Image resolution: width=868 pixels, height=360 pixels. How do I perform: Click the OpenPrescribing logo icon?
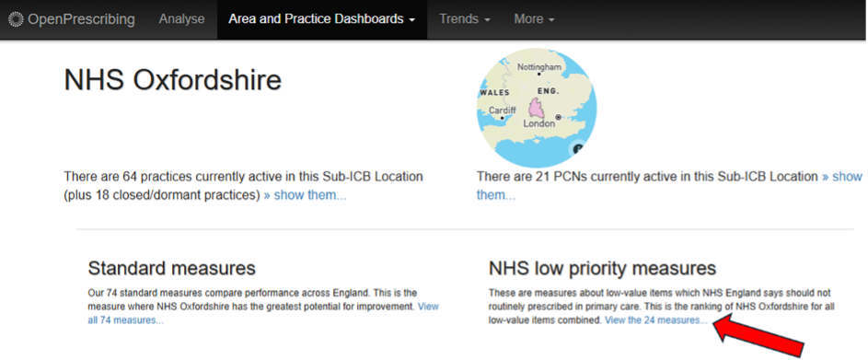[x=16, y=19]
